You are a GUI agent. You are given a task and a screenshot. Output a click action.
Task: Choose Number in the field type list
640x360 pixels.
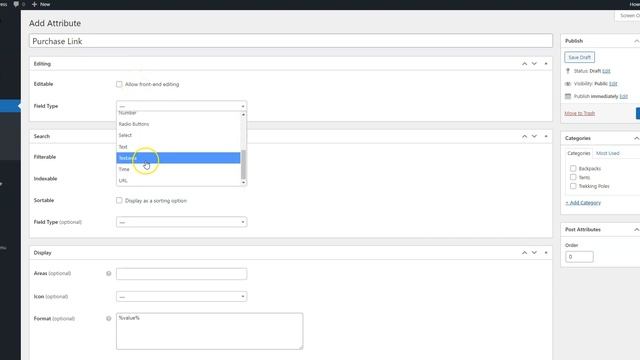[178, 113]
